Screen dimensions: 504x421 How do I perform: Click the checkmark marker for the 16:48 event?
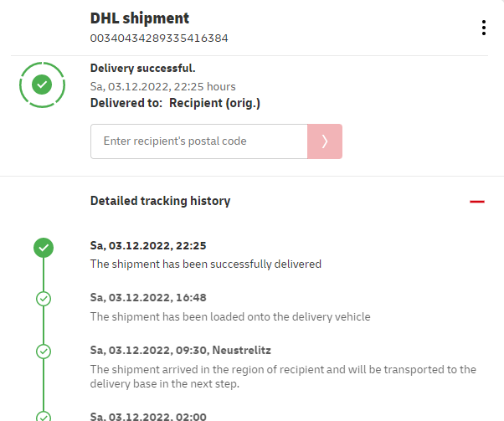pyautogui.click(x=44, y=298)
